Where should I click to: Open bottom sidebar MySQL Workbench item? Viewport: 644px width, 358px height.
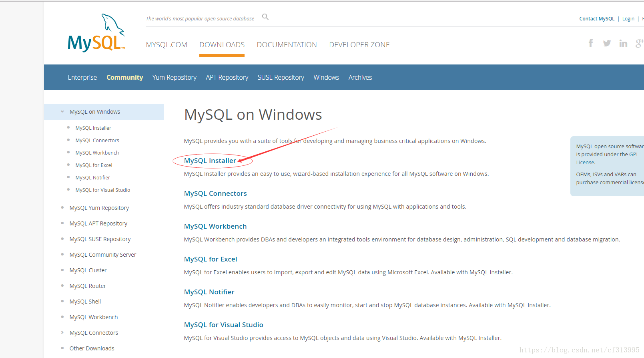[x=94, y=317]
